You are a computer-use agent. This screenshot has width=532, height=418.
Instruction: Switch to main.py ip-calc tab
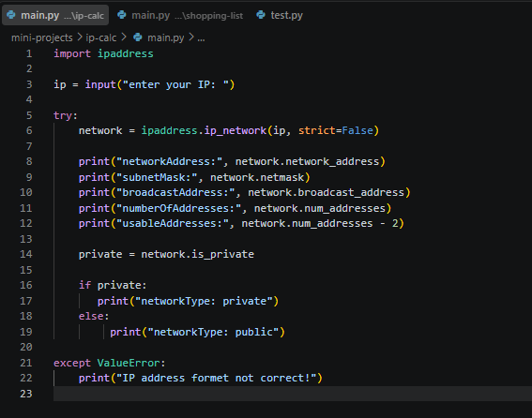pyautogui.click(x=55, y=15)
